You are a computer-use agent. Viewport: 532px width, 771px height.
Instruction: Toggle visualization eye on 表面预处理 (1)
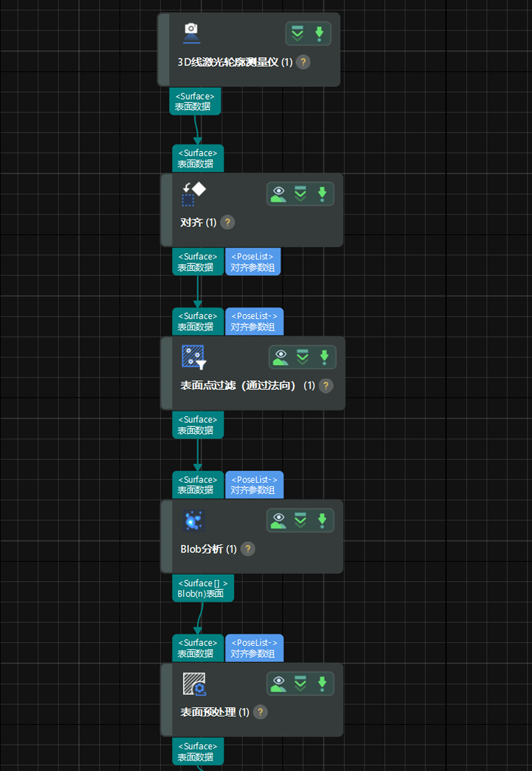[279, 684]
